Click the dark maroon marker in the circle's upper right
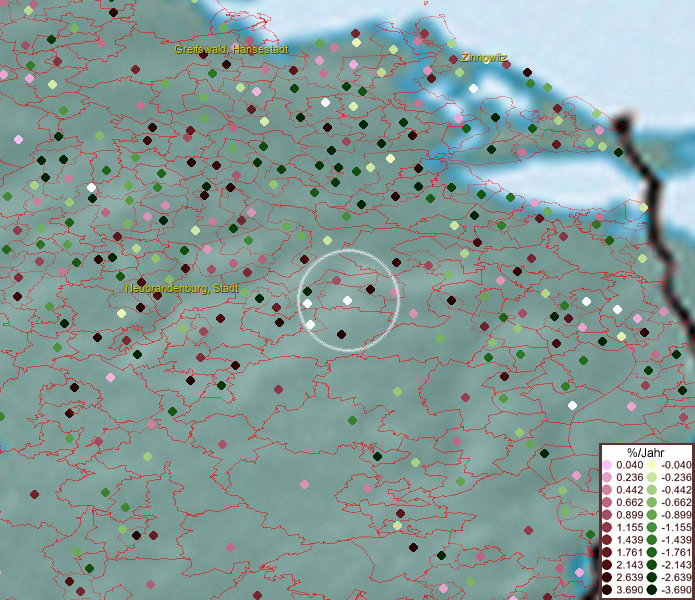695x600 pixels. pyautogui.click(x=370, y=289)
